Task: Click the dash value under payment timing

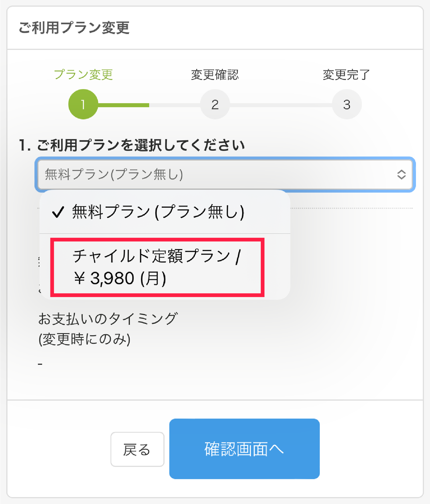Action: pyautogui.click(x=40, y=364)
